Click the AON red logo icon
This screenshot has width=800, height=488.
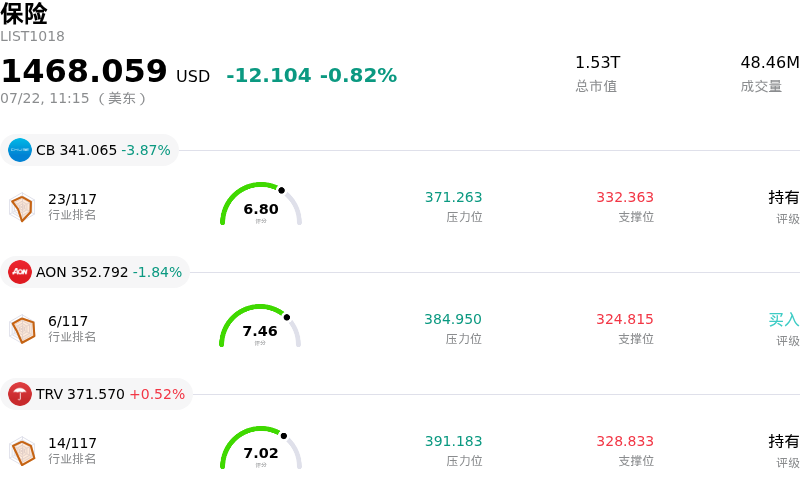[20, 272]
